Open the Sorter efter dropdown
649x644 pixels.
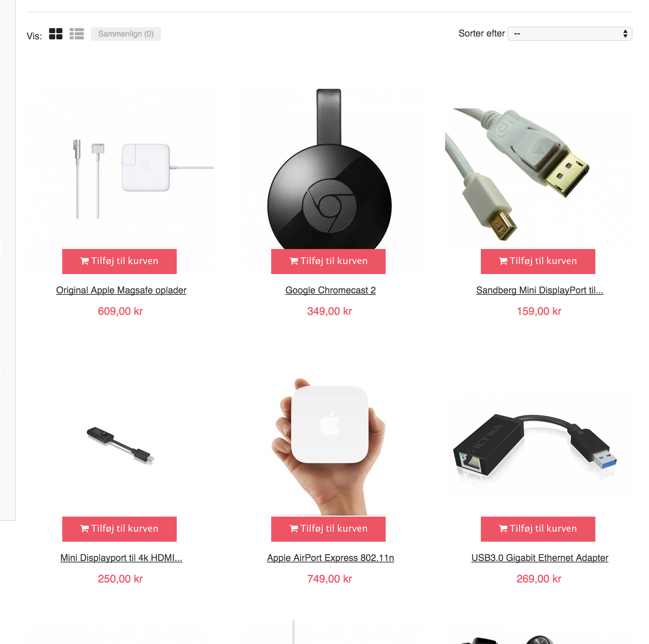(x=570, y=34)
